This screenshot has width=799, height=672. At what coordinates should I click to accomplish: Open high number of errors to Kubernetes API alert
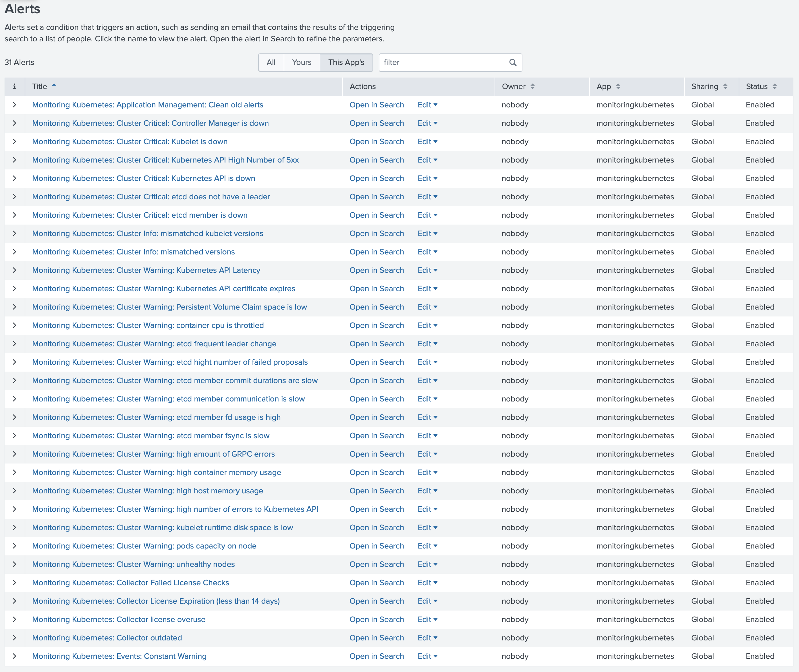(x=175, y=509)
